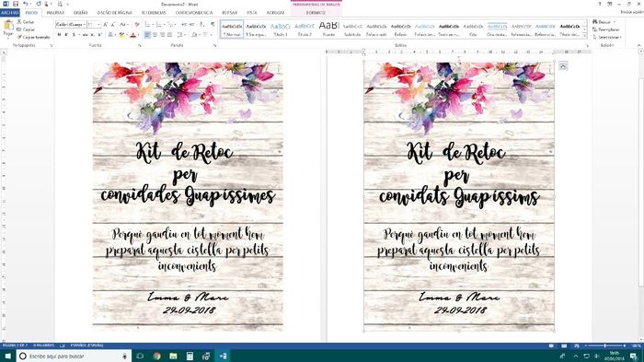Toggle superscript formatting
The width and height of the screenshot is (644, 362).
99,35
